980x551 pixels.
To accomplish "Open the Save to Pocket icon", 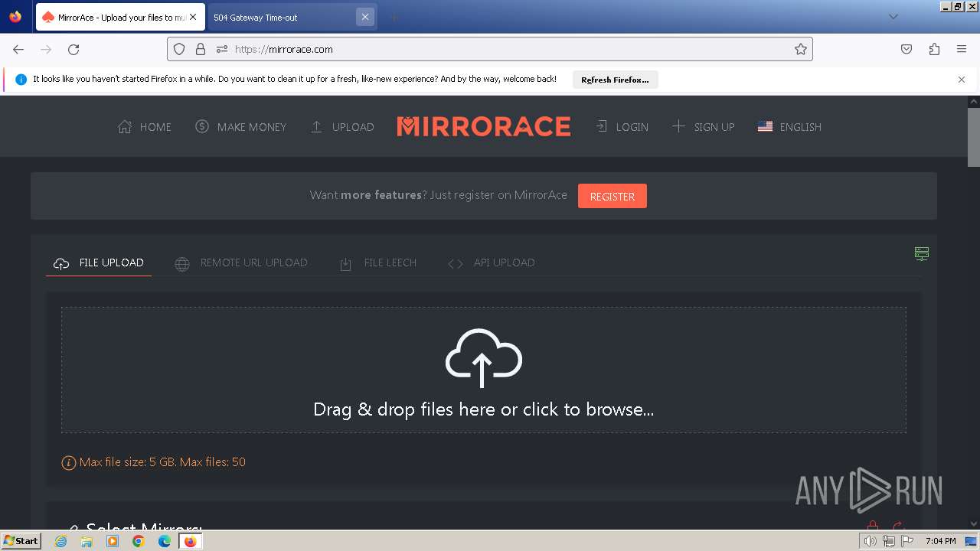I will point(906,49).
